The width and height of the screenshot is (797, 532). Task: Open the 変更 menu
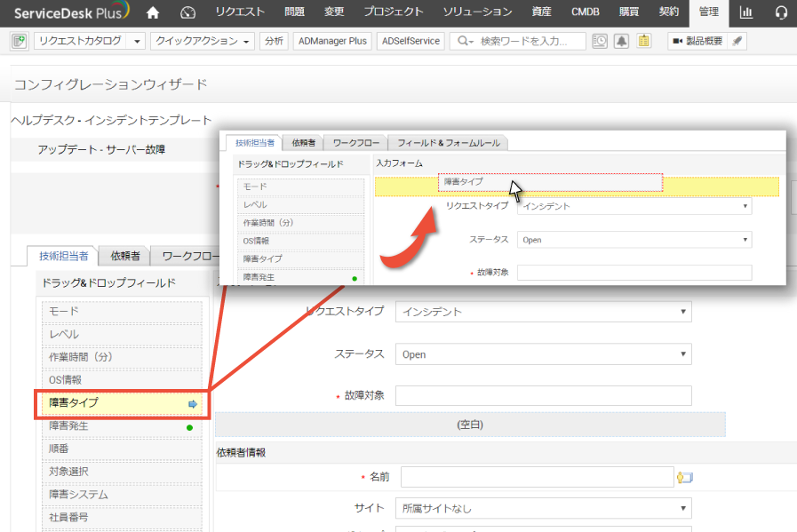(x=334, y=12)
